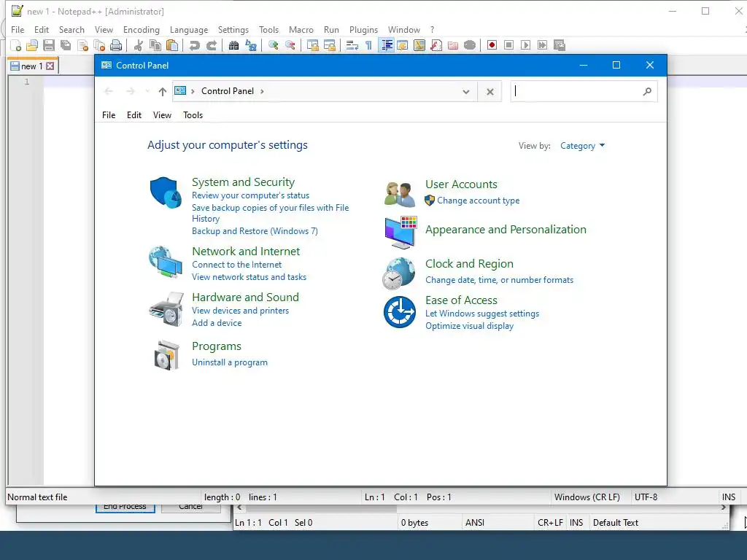Click the Playback macro icon

pos(525,45)
